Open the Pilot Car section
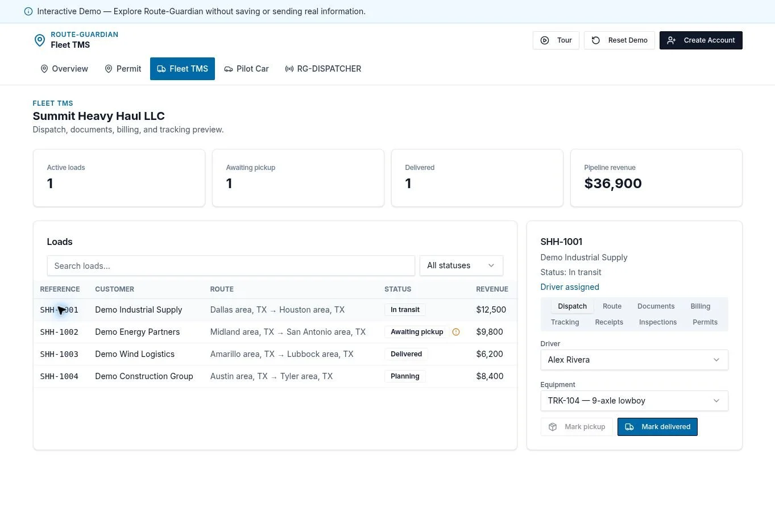This screenshot has width=775, height=532. 246,69
